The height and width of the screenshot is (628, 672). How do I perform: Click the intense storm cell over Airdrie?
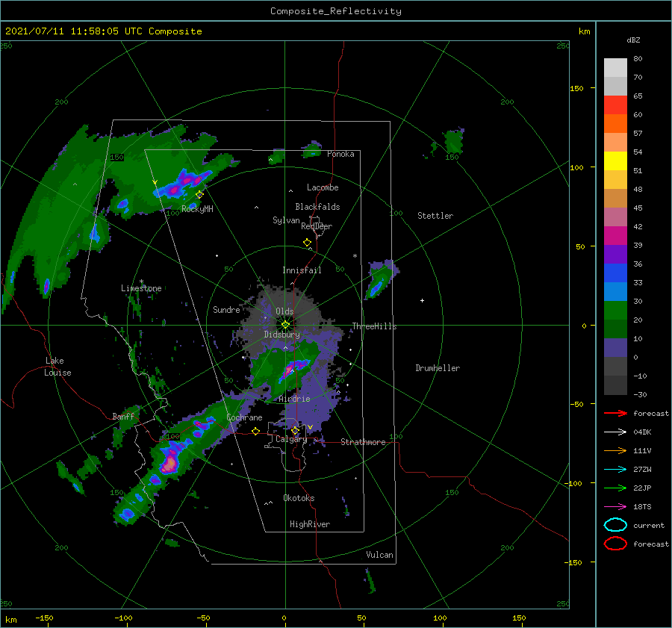pyautogui.click(x=294, y=369)
